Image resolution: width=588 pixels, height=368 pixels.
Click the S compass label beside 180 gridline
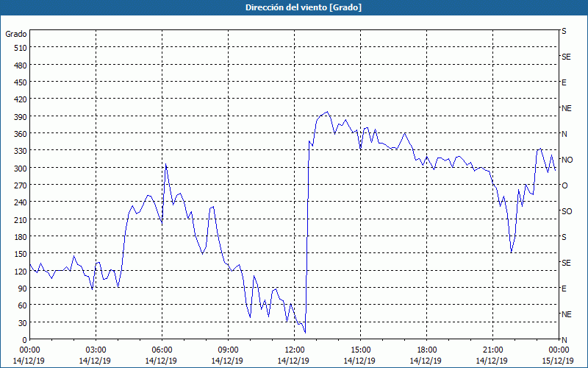(564, 237)
